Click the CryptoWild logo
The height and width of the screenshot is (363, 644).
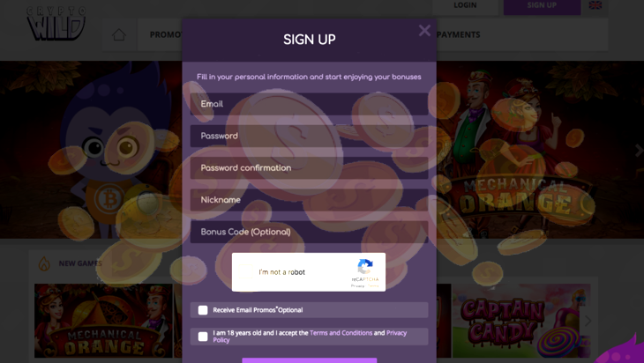[56, 23]
